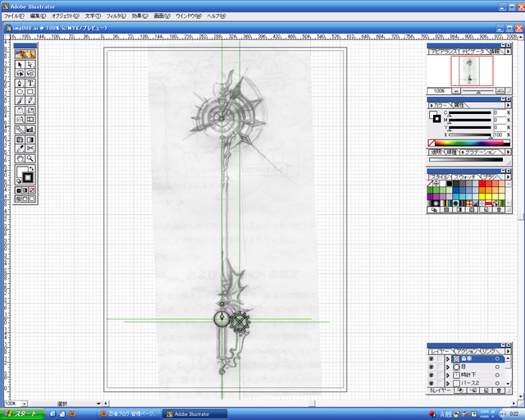The image size is (525, 420).
Task: Activate the Scissors tool
Action: click(x=30, y=148)
